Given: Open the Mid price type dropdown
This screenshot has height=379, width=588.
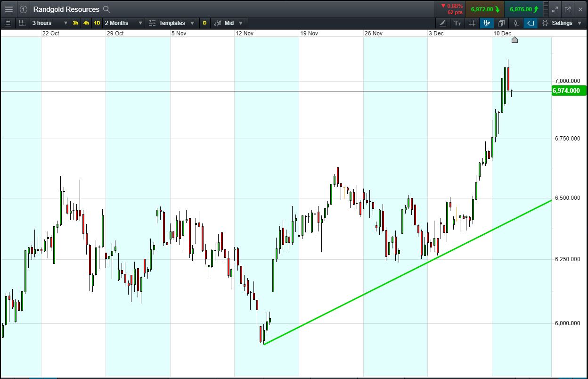Looking at the screenshot, I should pyautogui.click(x=228, y=23).
